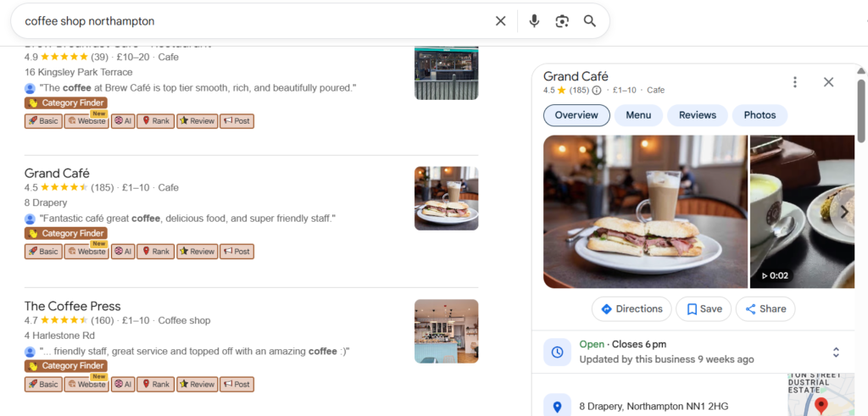Click Website button under Brew Café result
Screen dimensions: 868x416
coord(86,120)
